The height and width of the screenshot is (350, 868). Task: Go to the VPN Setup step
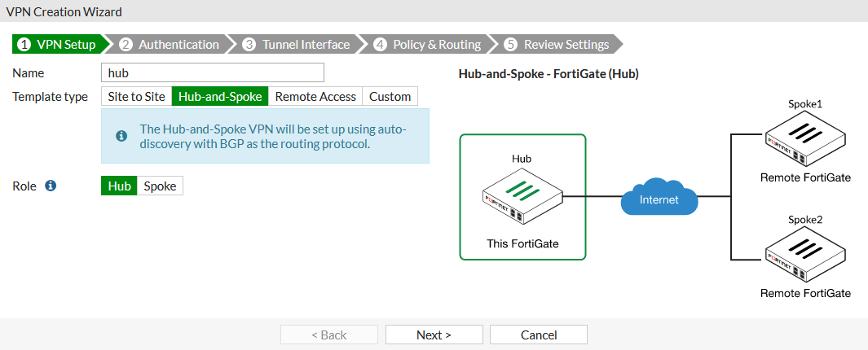(57, 44)
